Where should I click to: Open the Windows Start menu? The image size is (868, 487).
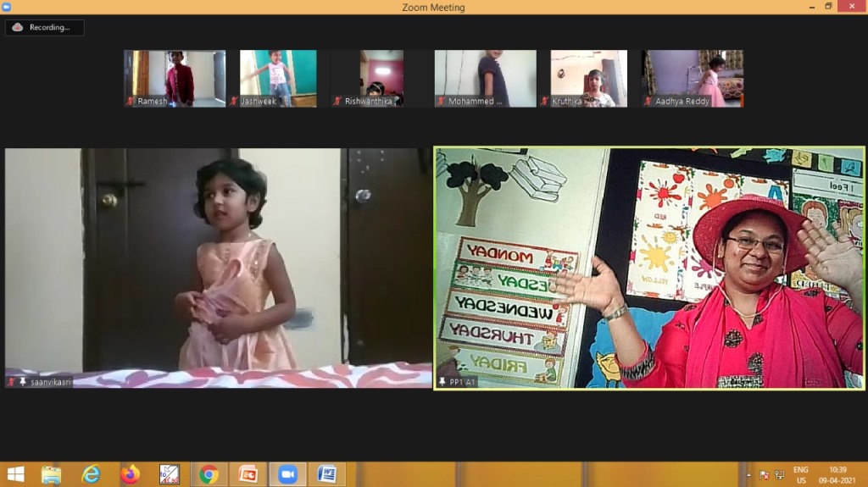[16, 474]
